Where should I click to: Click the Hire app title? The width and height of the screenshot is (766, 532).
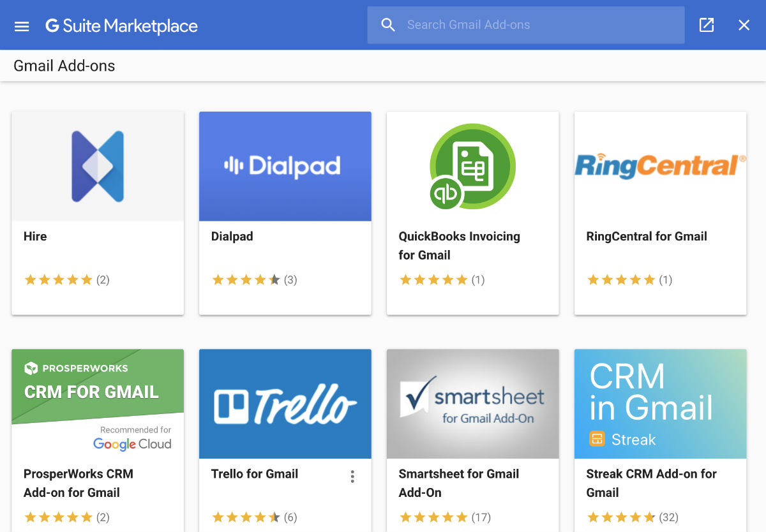(34, 236)
